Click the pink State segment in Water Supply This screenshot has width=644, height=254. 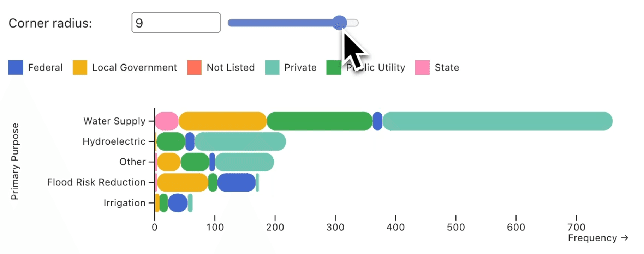click(167, 121)
